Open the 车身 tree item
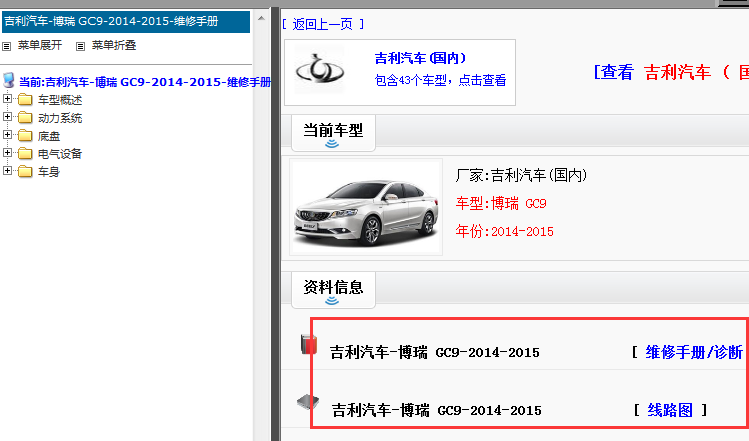The height and width of the screenshot is (441, 749). 49,172
